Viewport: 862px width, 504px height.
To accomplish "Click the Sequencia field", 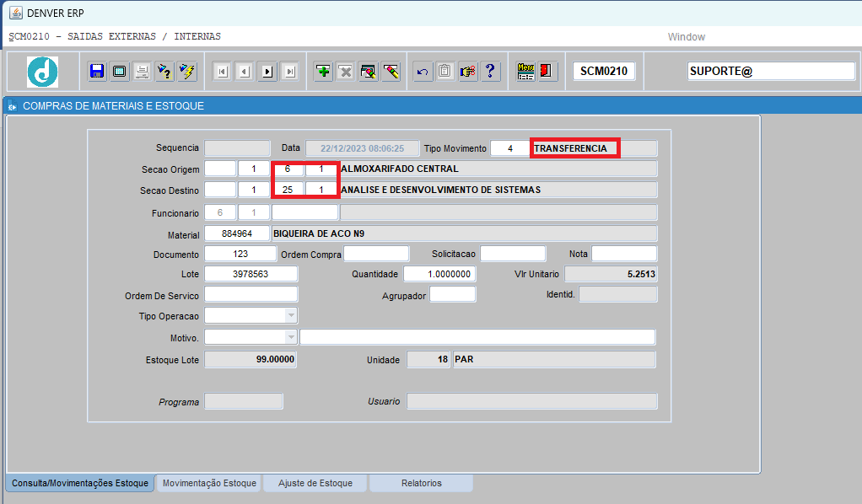I will (238, 147).
